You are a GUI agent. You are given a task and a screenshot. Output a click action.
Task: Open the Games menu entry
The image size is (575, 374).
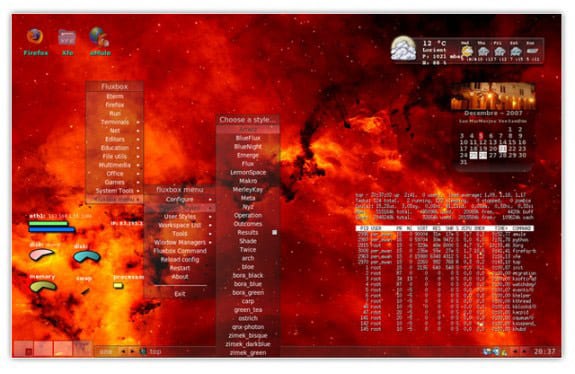pos(114,182)
